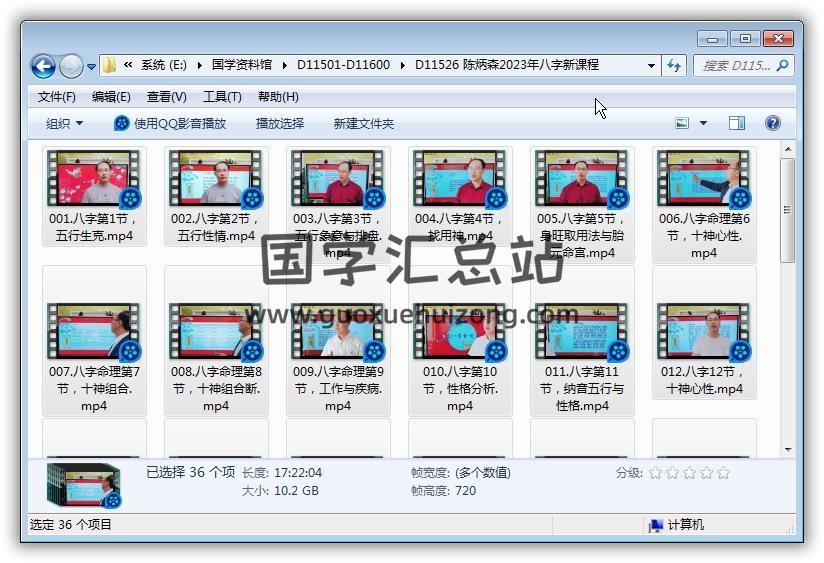Toggle the preview pane icon

(737, 123)
